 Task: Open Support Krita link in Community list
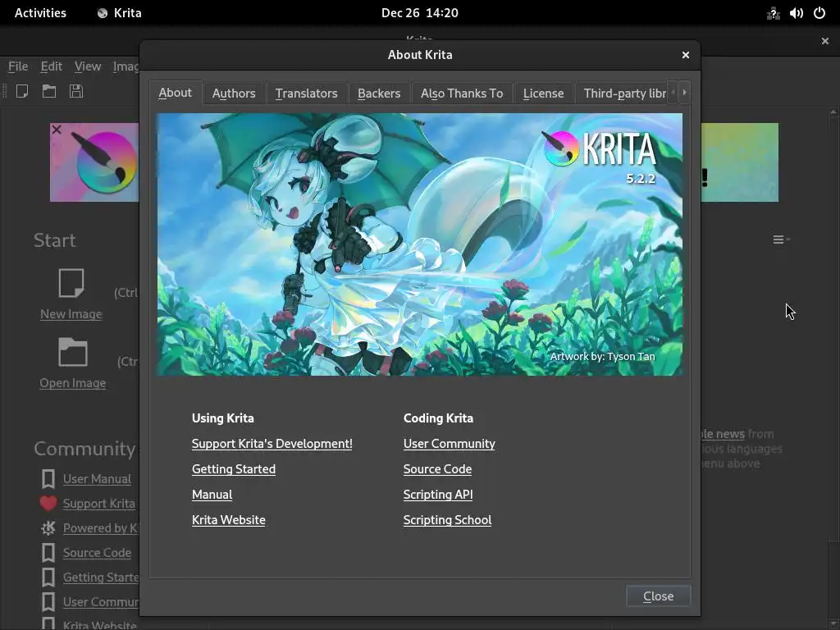(x=99, y=504)
